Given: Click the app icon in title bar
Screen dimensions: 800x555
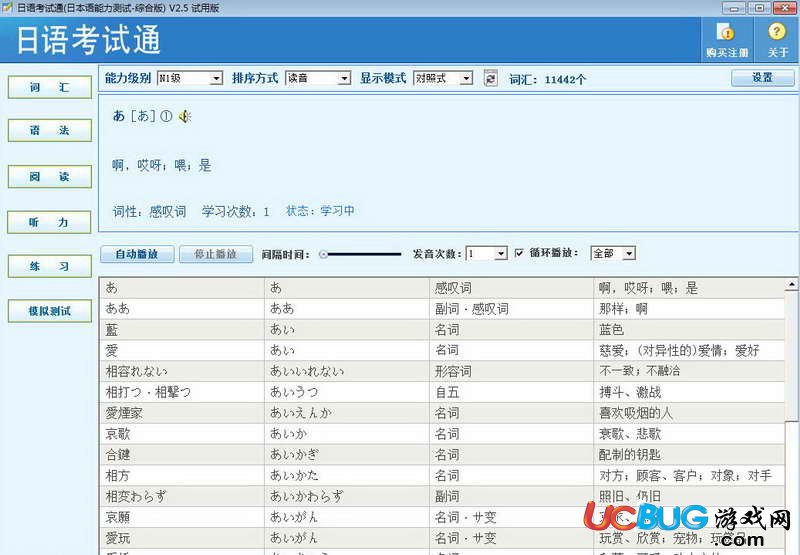Looking at the screenshot, I should coord(7,7).
